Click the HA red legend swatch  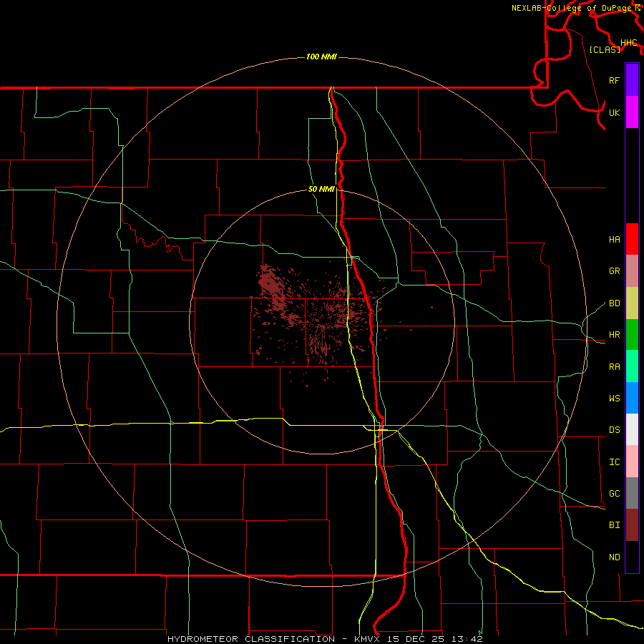pyautogui.click(x=632, y=239)
